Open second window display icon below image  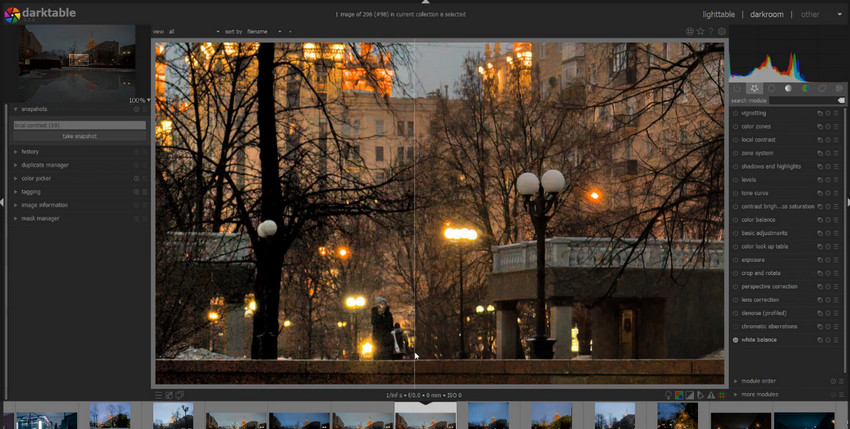click(179, 395)
